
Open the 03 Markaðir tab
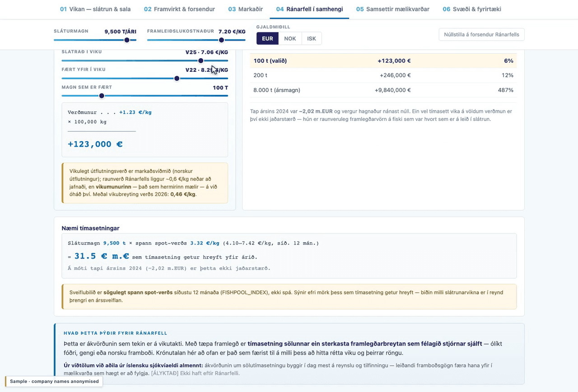pyautogui.click(x=246, y=9)
